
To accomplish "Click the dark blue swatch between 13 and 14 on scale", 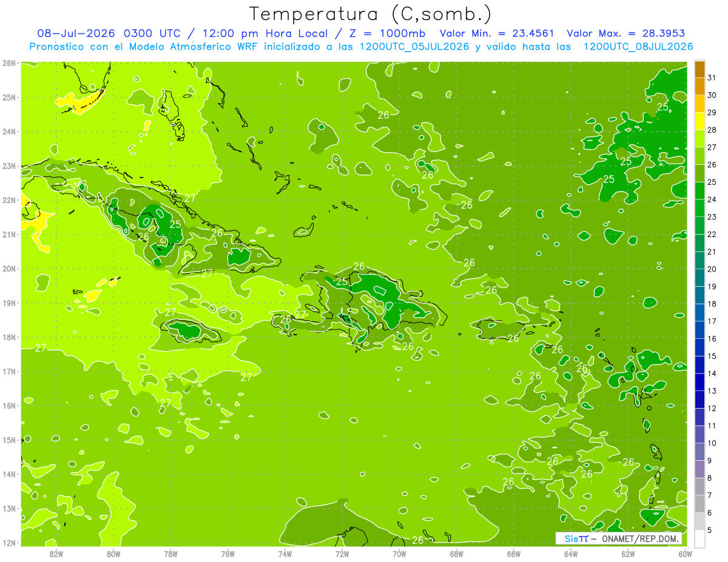I will pos(699,382).
